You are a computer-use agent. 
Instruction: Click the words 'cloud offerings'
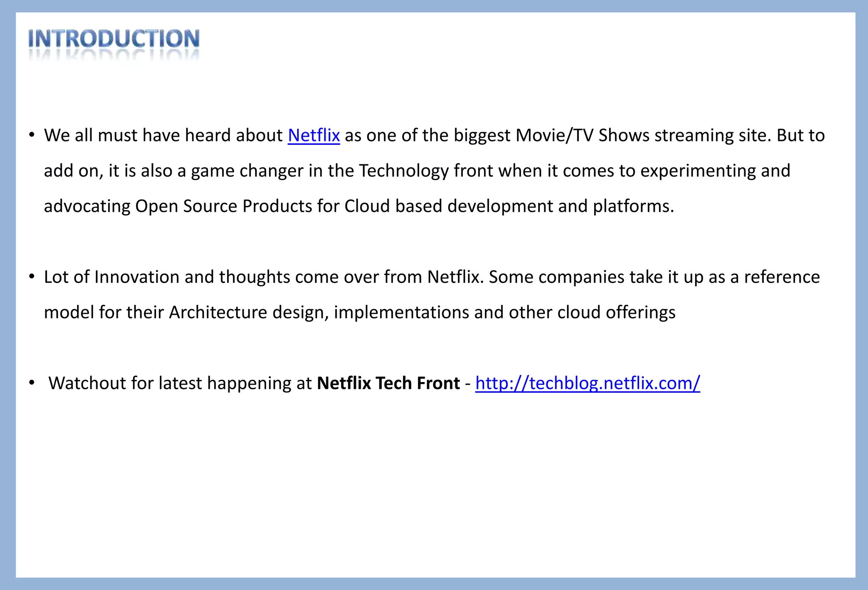pos(616,313)
